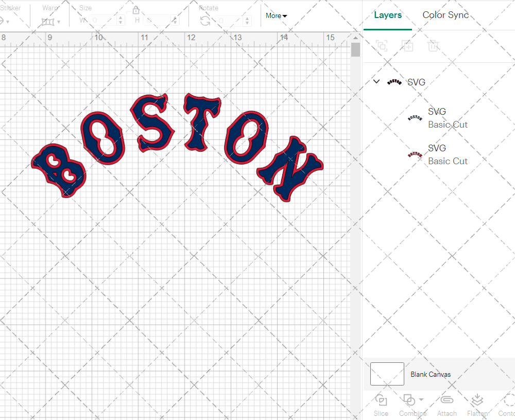Viewport: 515px width, 420px height.
Task: Switch to the Color Sync tab
Action: pyautogui.click(x=445, y=15)
